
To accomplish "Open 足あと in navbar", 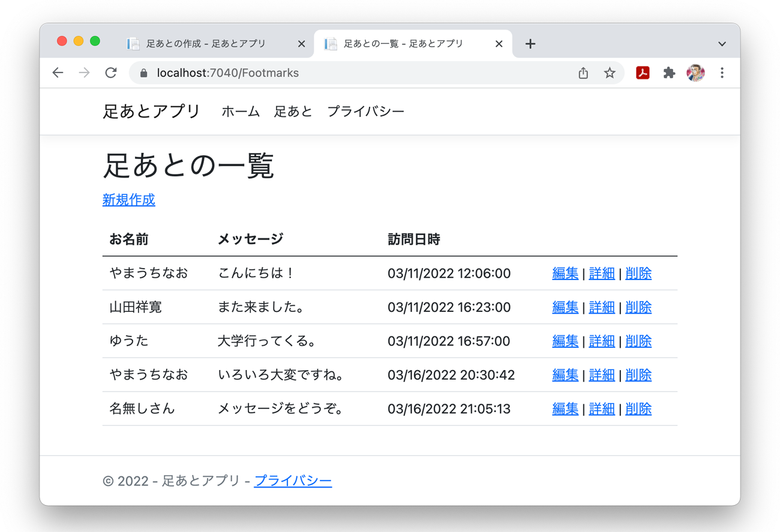I will (x=293, y=112).
